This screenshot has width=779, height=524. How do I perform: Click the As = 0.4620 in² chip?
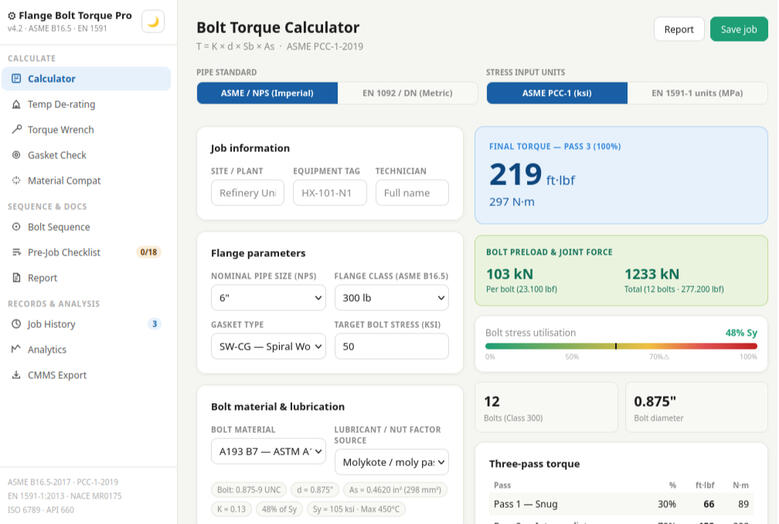click(395, 490)
